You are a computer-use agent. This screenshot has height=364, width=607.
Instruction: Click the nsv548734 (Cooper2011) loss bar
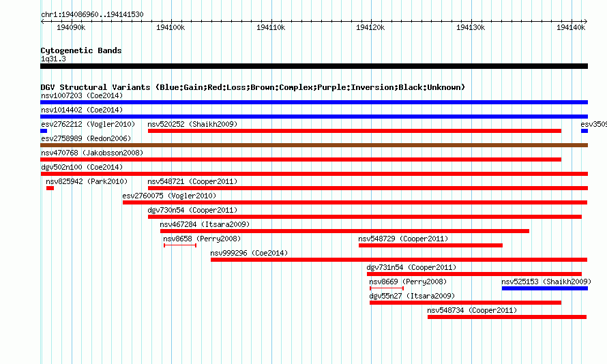507,317
